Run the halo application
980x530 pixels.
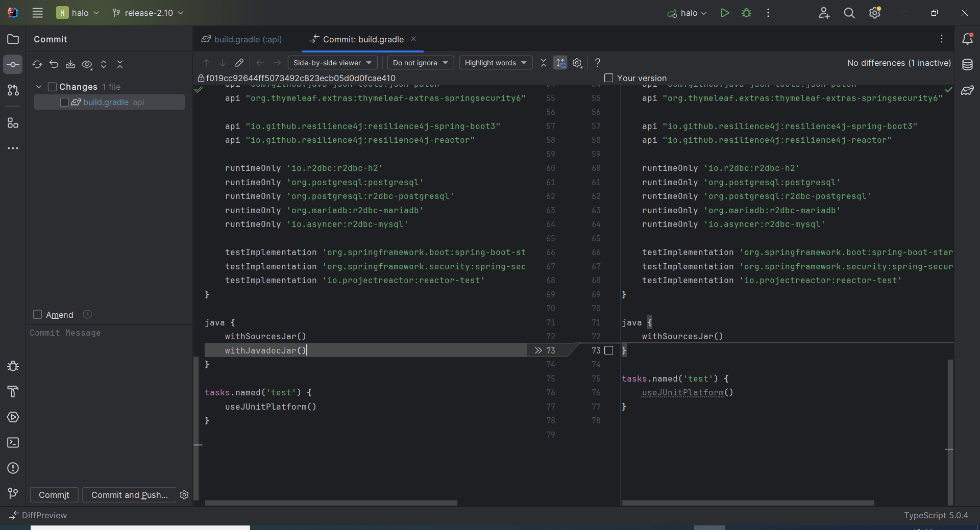point(725,13)
